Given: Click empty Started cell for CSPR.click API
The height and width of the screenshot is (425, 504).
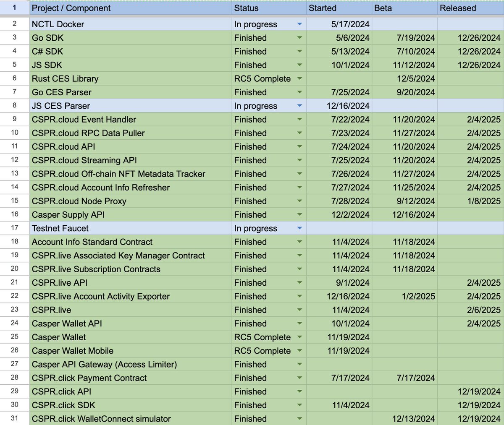Looking at the screenshot, I should click(x=339, y=391).
